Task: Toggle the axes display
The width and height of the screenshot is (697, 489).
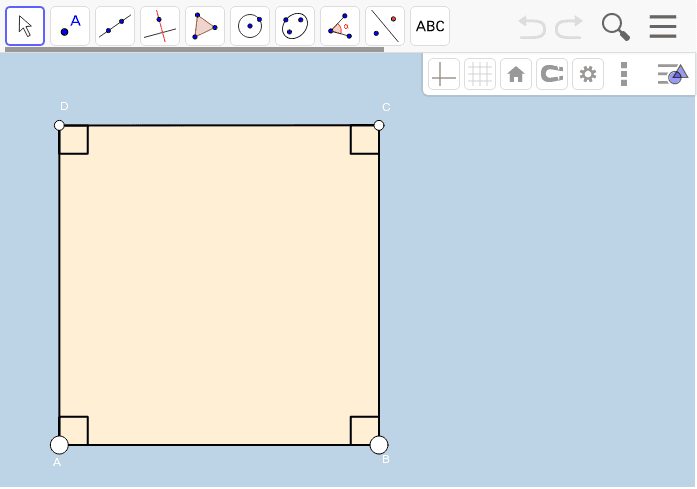Action: click(x=444, y=74)
